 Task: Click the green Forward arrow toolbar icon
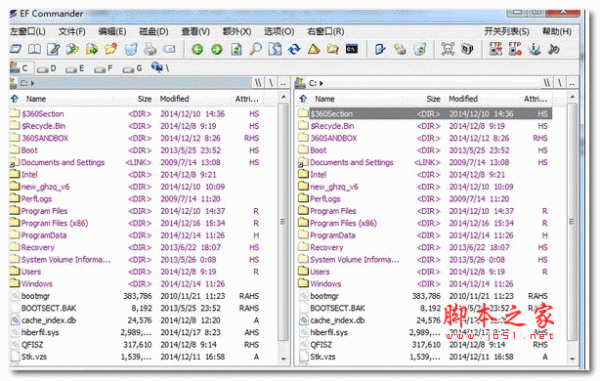click(x=217, y=49)
